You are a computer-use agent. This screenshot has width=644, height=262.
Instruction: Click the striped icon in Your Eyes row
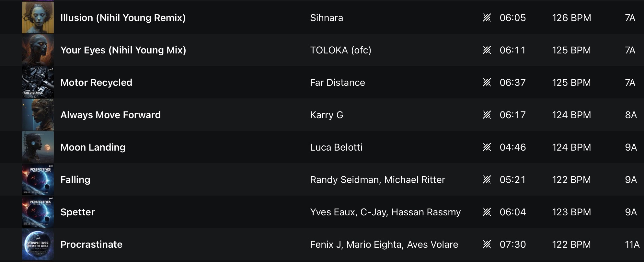487,50
